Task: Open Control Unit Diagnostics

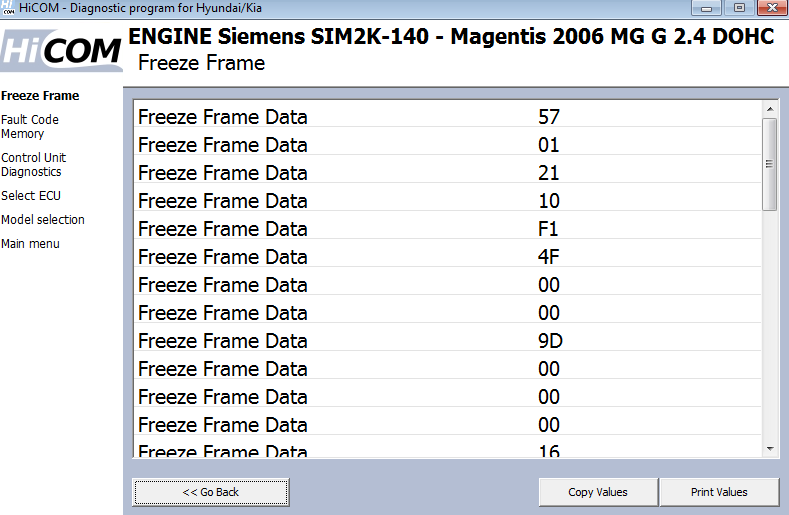Action: point(33,165)
